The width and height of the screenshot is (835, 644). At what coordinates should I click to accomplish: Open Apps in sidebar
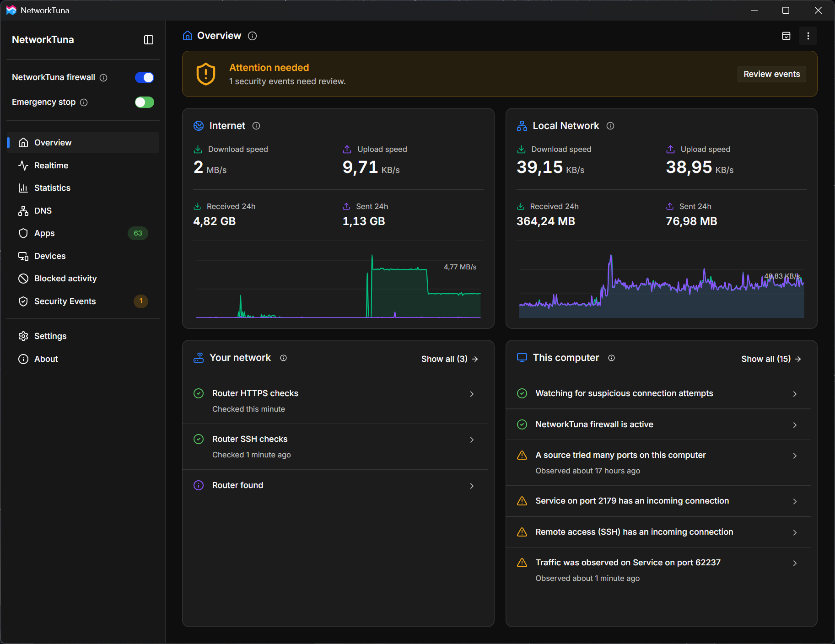[83, 233]
